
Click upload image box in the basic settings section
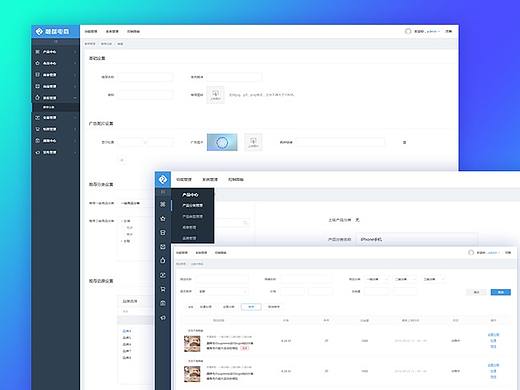point(215,95)
